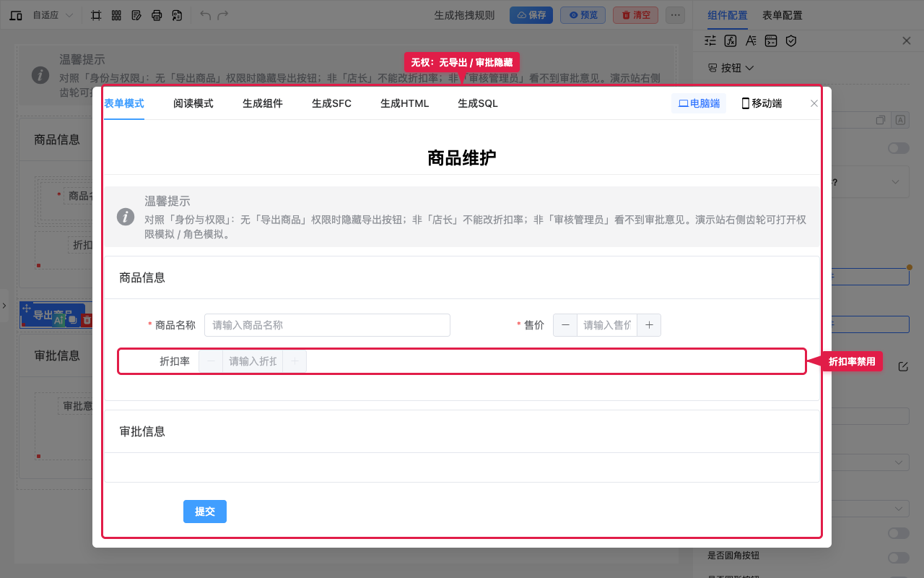Click the edit-note icon in top toolbar

(136, 15)
